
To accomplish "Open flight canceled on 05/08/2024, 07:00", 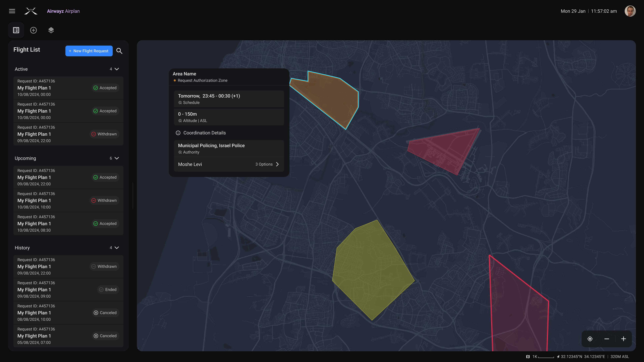I will 68,336.
